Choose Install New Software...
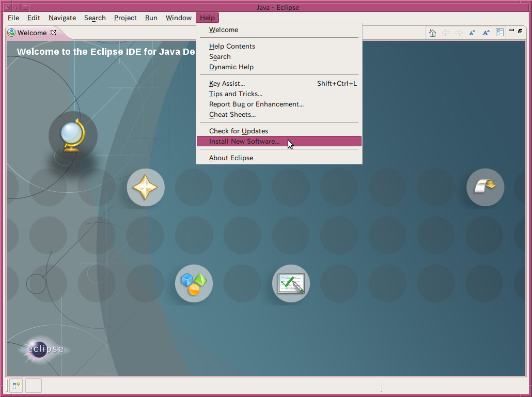Image resolution: width=532 pixels, height=397 pixels. click(279, 141)
